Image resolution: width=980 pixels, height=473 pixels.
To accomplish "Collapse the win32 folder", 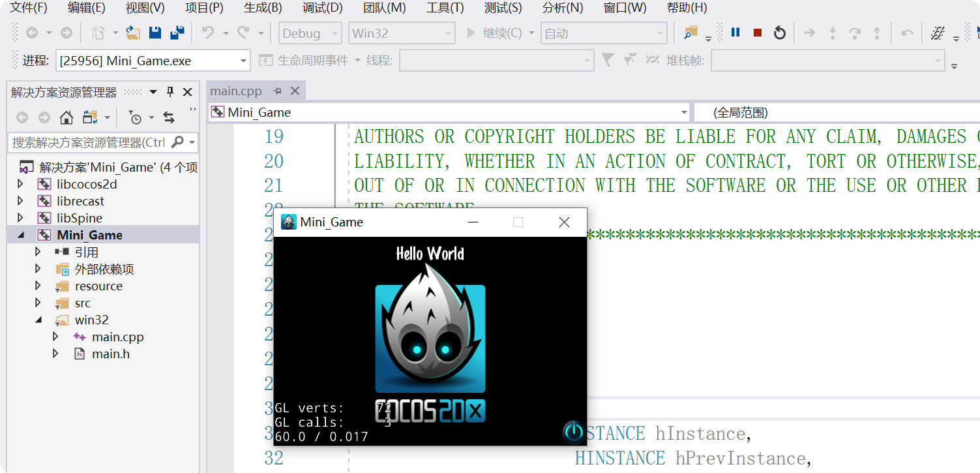I will pyautogui.click(x=38, y=320).
